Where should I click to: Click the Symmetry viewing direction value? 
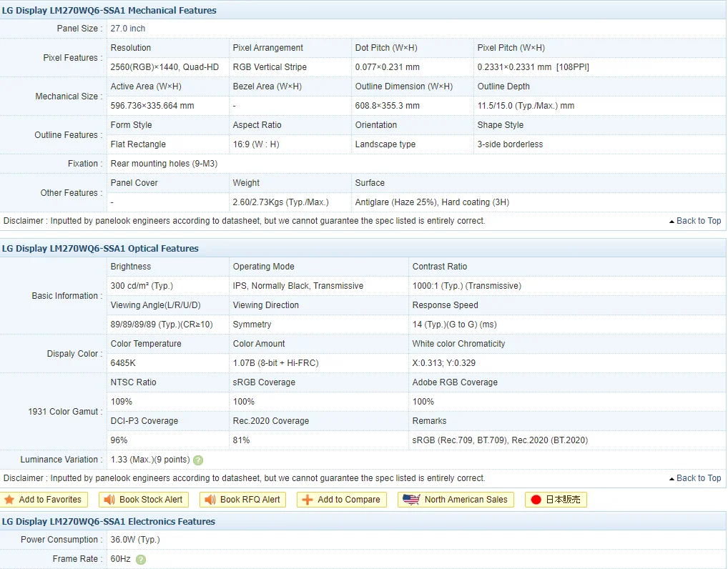pos(252,324)
